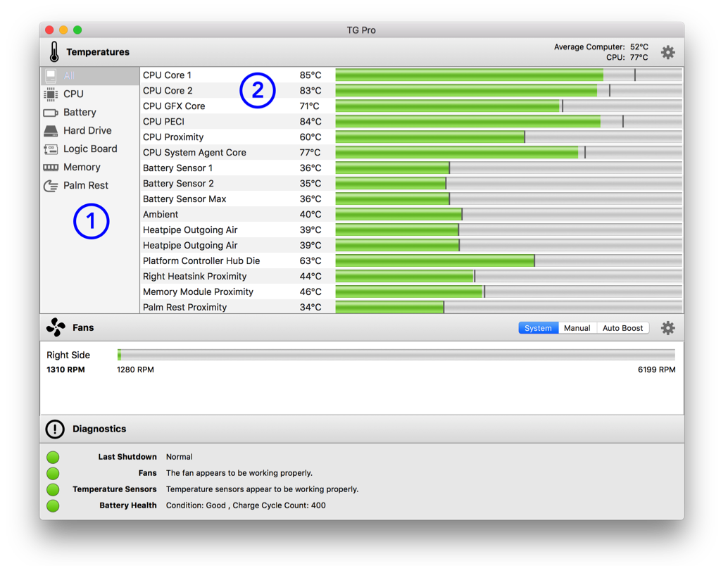Click the green Last Shutdown status indicator

pos(53,458)
